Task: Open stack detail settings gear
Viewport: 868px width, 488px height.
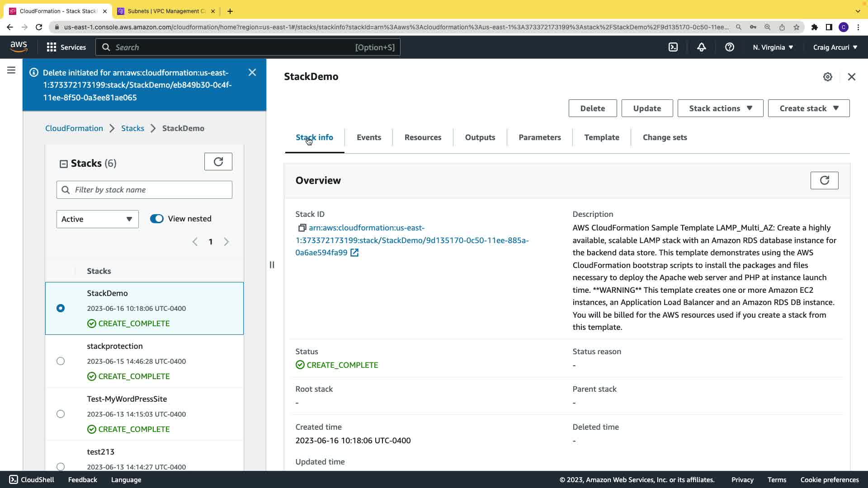Action: click(827, 77)
